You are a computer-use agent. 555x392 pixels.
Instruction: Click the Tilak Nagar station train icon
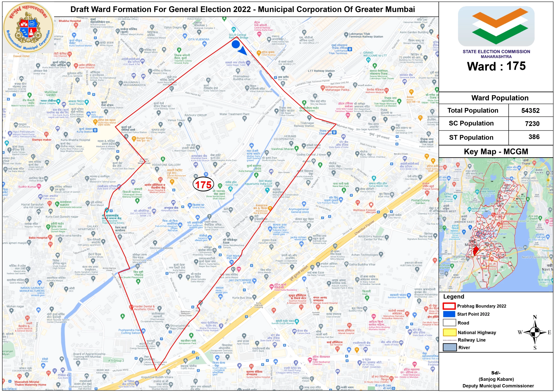click(x=334, y=132)
